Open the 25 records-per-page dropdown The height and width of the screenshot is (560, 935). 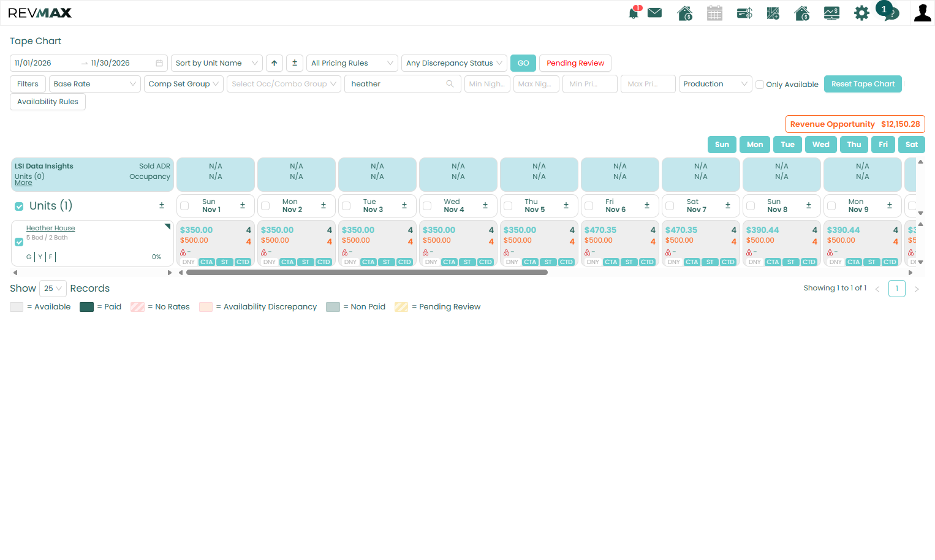coord(53,289)
